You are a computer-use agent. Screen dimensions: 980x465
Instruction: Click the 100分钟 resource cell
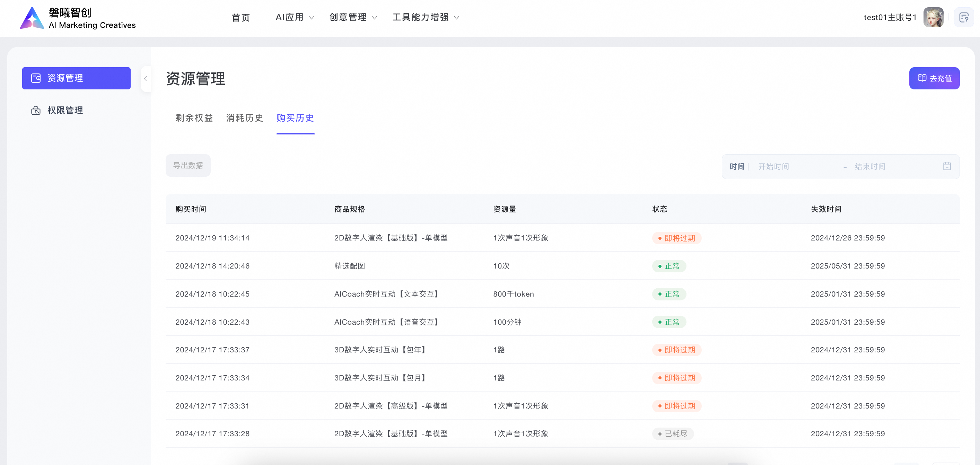click(507, 322)
